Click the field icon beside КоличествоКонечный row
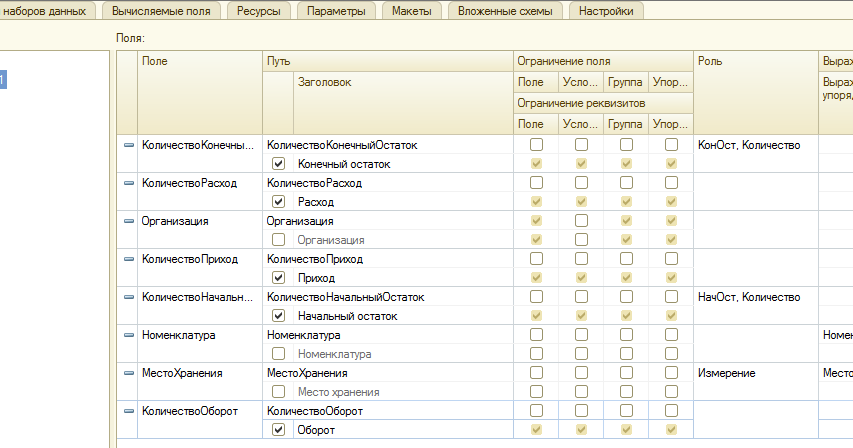Image resolution: width=853 pixels, height=448 pixels. pyautogui.click(x=128, y=145)
